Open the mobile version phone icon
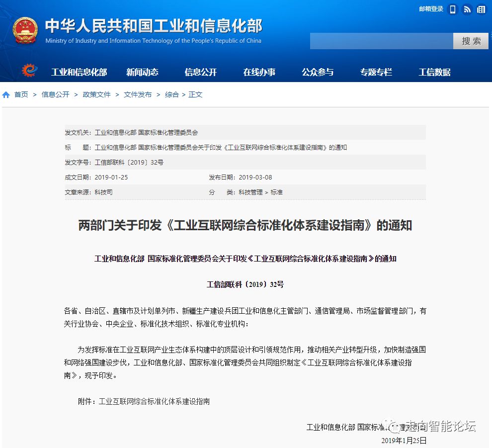The width and height of the screenshot is (492, 448). click(x=453, y=9)
